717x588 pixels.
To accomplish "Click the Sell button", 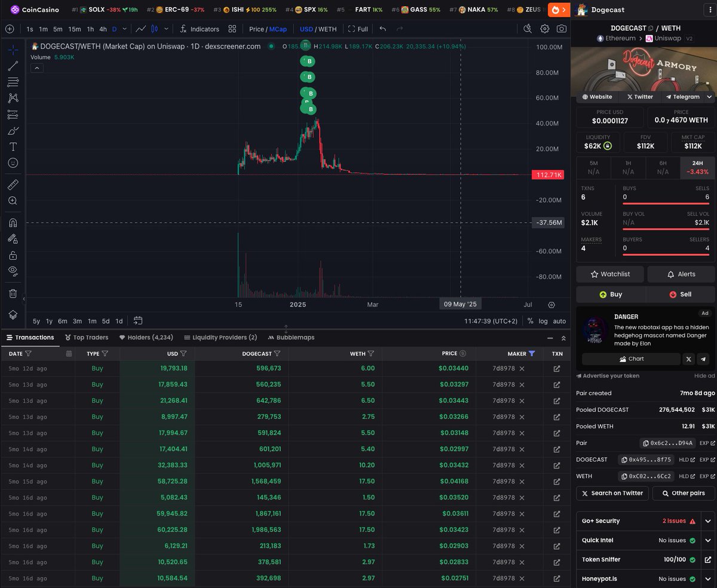I will click(x=680, y=295).
